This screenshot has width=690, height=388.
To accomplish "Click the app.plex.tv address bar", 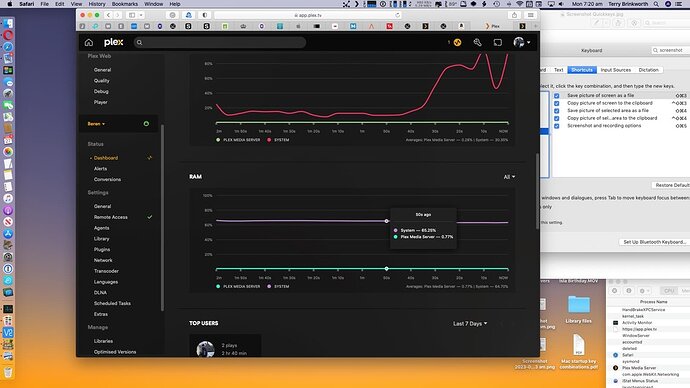I will pos(308,15).
